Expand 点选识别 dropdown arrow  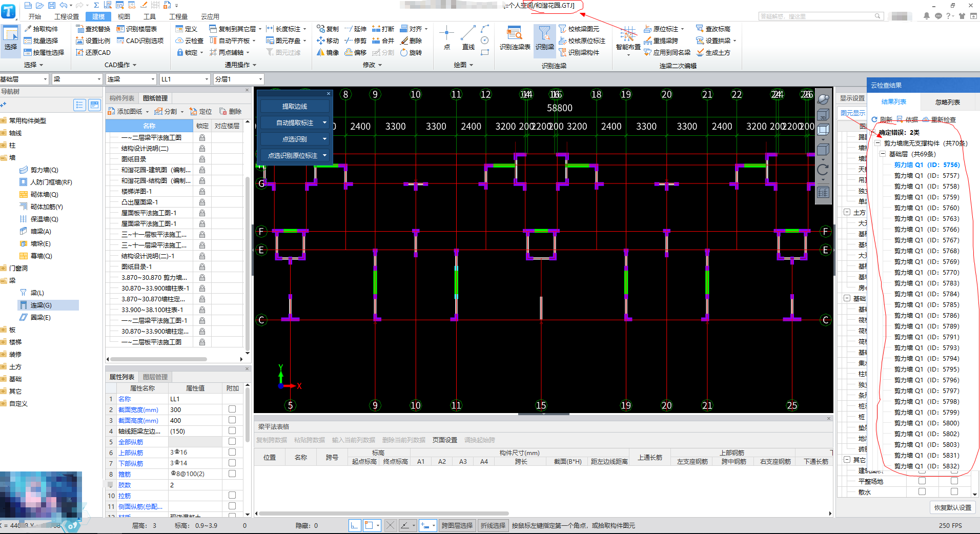point(324,139)
